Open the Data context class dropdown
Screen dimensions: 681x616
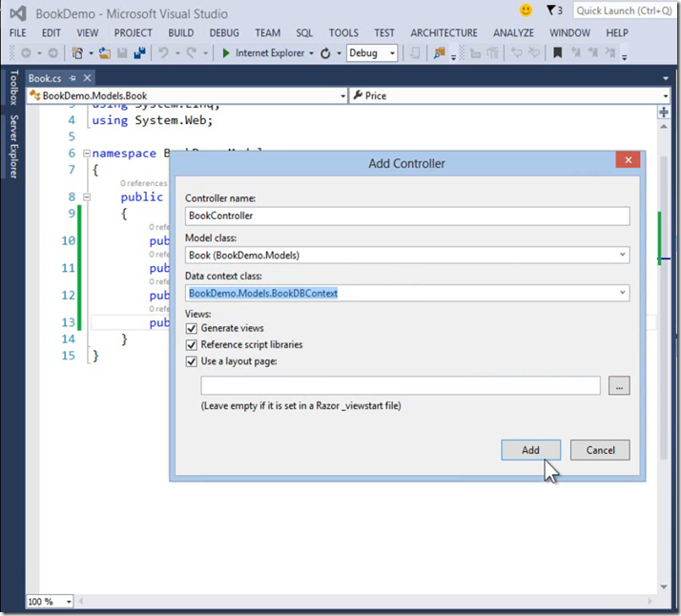623,293
